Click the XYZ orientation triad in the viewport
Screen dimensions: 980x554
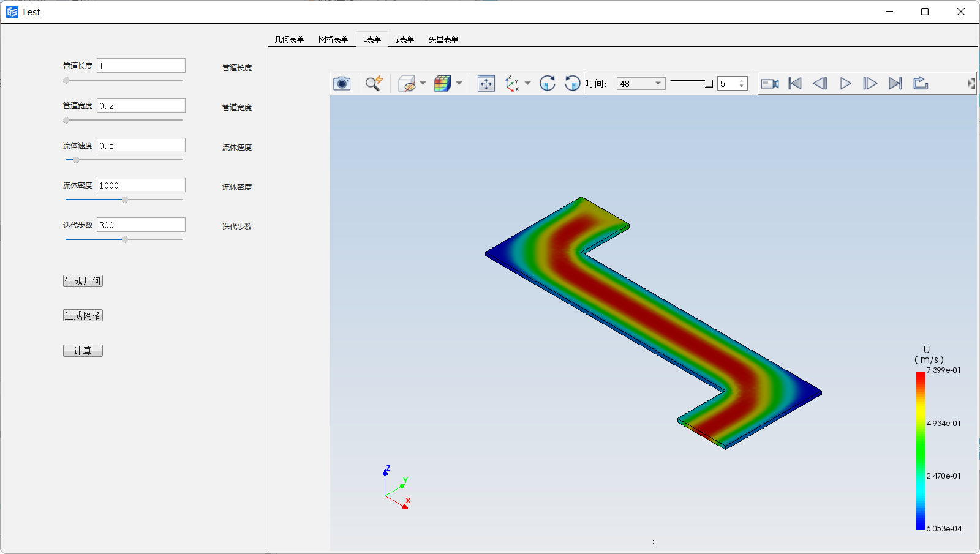(396, 488)
